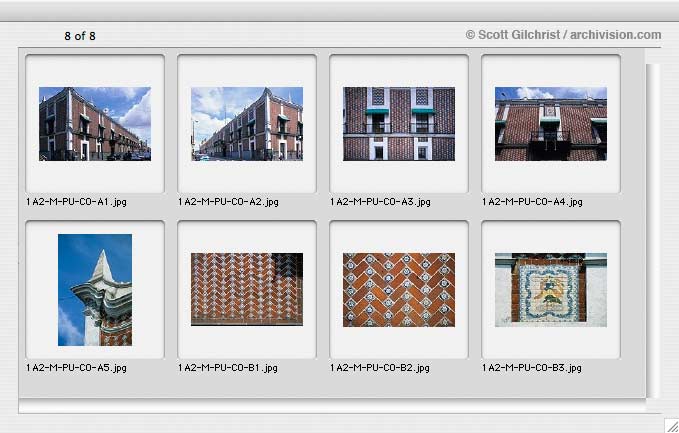This screenshot has width=679, height=433.
Task: Click the window resize grip at bottom-right corner
Action: (672, 426)
